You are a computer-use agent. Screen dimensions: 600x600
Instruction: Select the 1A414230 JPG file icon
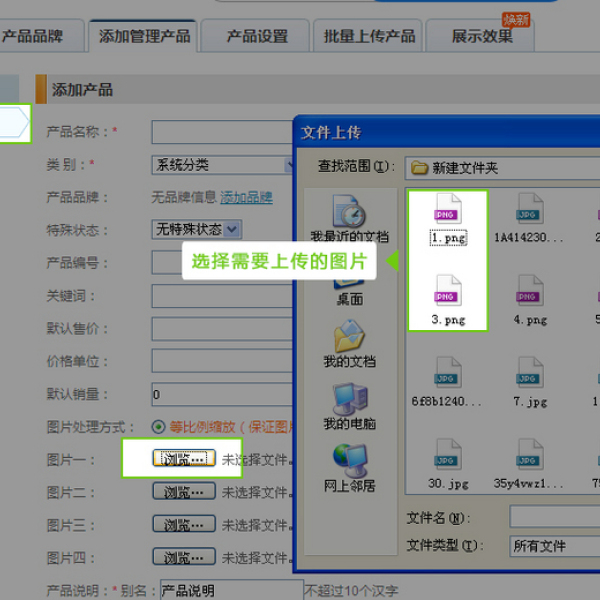click(x=530, y=209)
